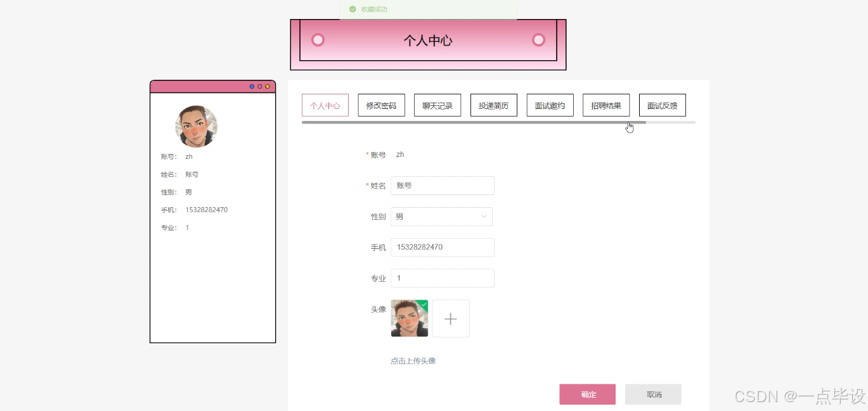This screenshot has width=868, height=411.
Task: Click the left pink circle ornament in the 个人中心 banner
Action: point(318,39)
